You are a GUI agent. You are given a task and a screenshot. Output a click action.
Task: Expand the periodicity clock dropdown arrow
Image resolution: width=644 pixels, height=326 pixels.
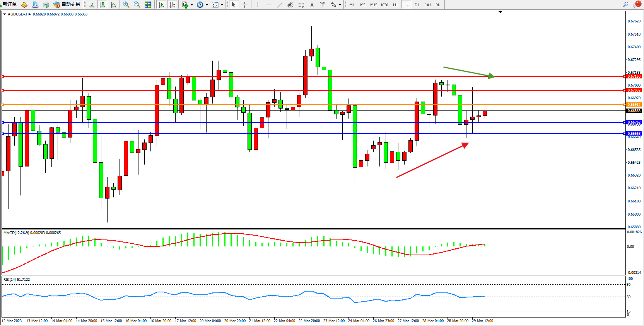tap(207, 5)
